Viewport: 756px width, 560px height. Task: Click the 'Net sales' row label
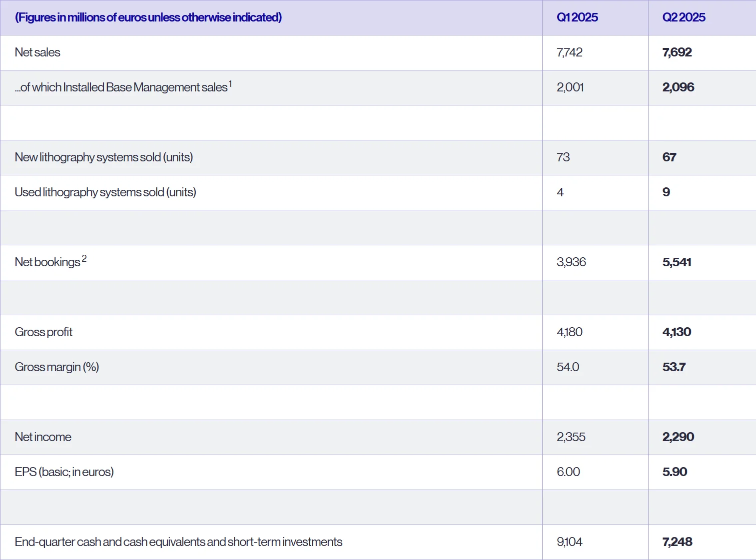[37, 52]
